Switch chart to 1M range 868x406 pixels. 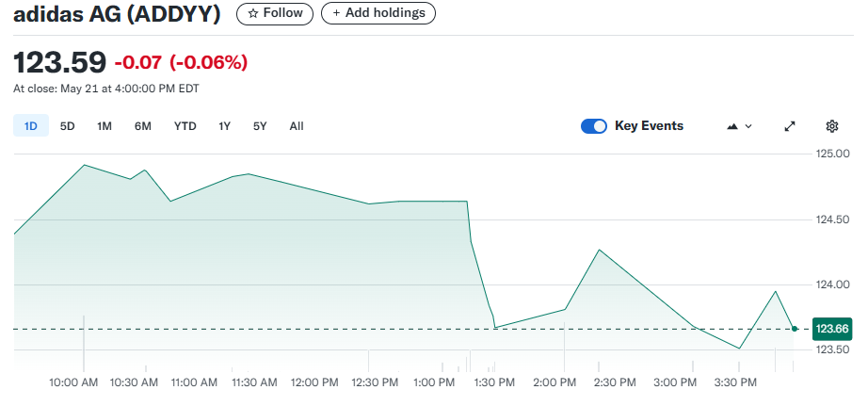pyautogui.click(x=104, y=125)
